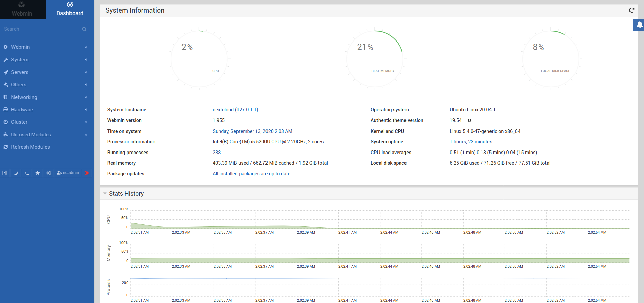This screenshot has height=303, width=644.
Task: Collapse the Stats History section
Action: pos(105,194)
